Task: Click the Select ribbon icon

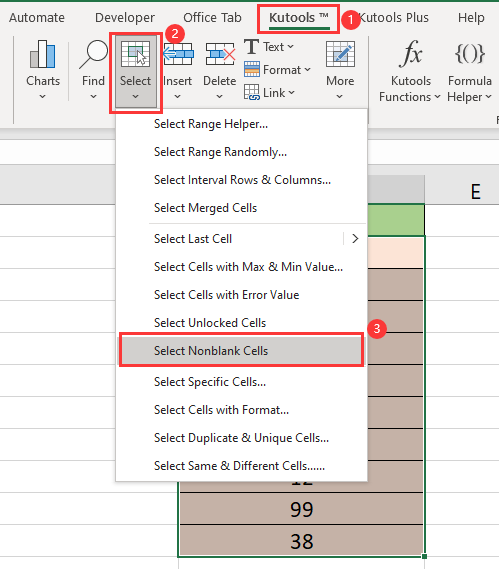Action: tap(135, 54)
